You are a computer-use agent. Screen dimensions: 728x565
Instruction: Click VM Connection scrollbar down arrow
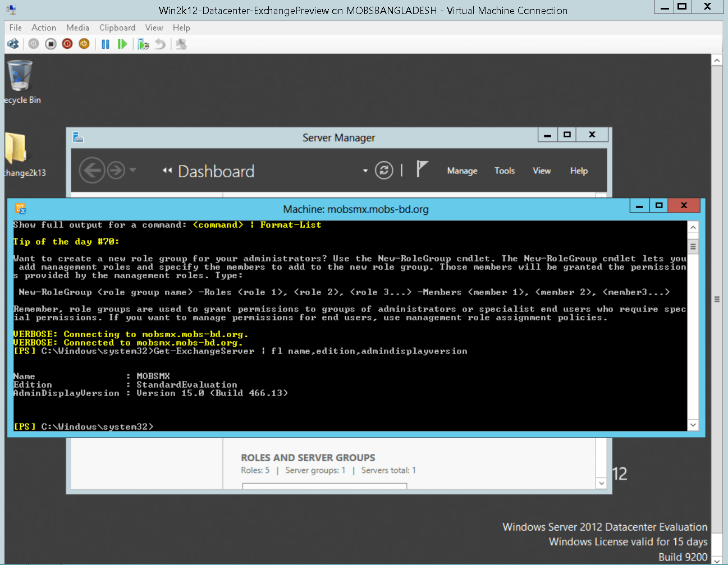(x=717, y=559)
